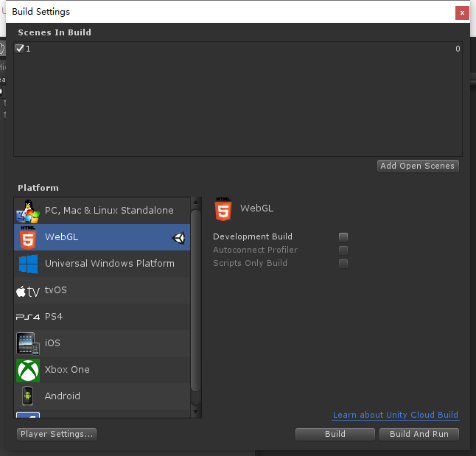
Task: Click the Add Open Scenes button
Action: coord(418,166)
